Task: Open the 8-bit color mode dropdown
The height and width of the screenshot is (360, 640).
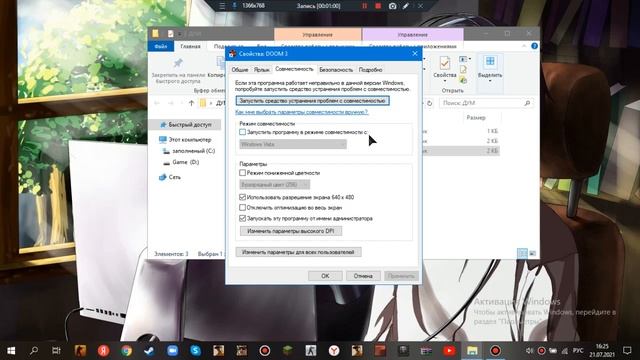Action: coord(274,185)
